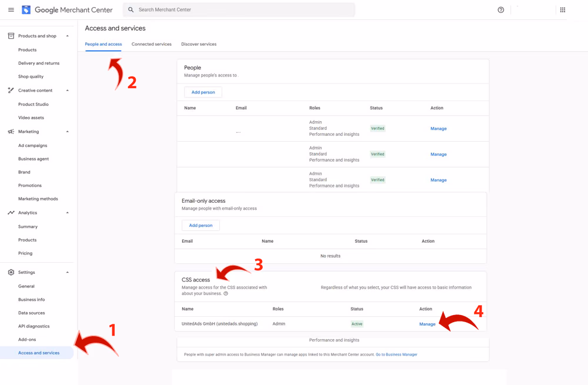
Task: Focus the Search Merchant Center field
Action: [x=239, y=10]
